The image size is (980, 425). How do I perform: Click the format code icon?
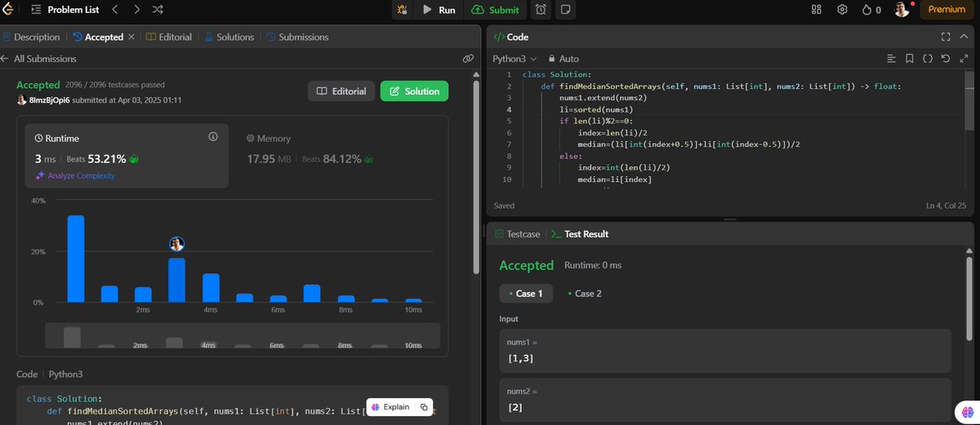pyautogui.click(x=892, y=59)
